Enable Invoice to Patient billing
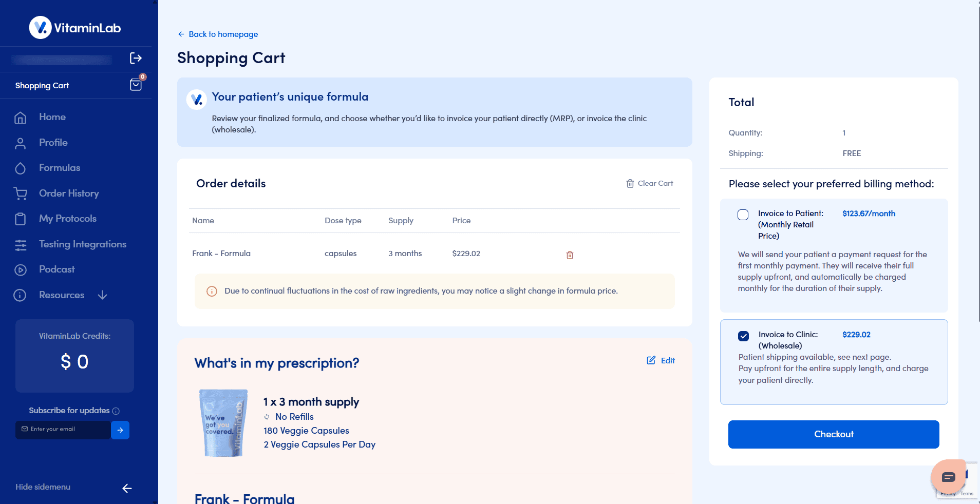980x504 pixels. coord(743,215)
